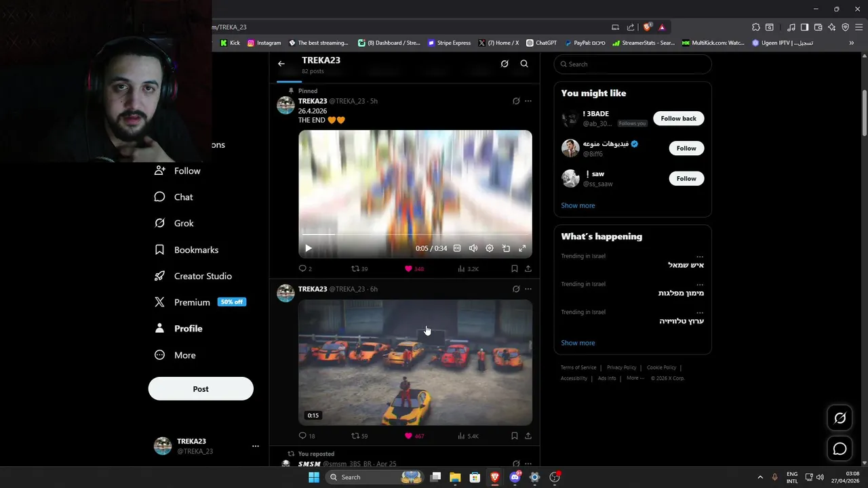Reply to the pinned post with 2 comments

(x=305, y=269)
